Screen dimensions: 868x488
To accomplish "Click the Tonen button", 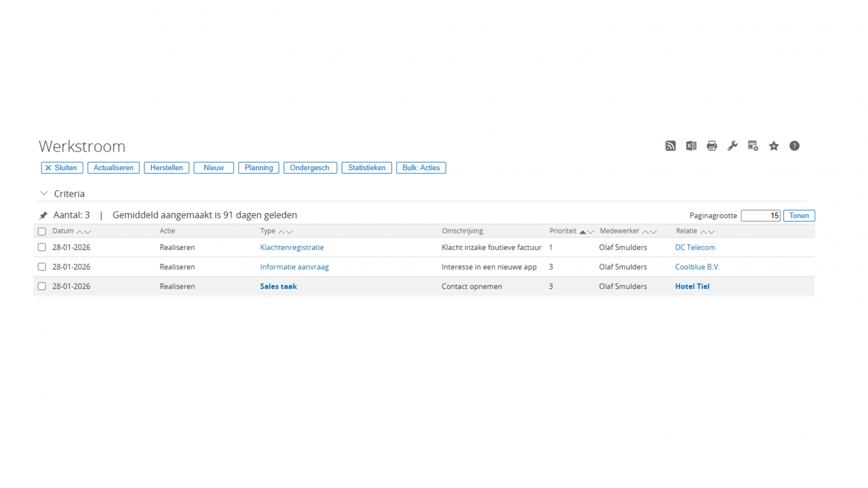I will point(799,216).
